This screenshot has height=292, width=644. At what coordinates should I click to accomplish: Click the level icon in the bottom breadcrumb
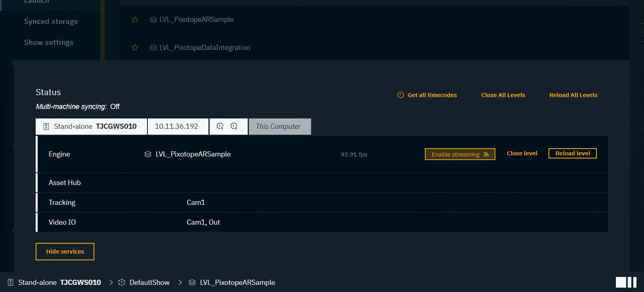tap(192, 282)
